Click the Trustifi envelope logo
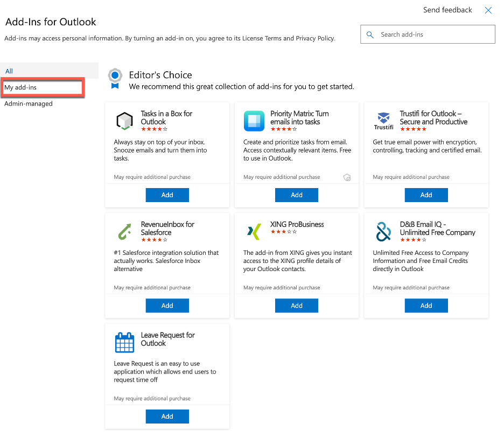The image size is (504, 444). (383, 121)
